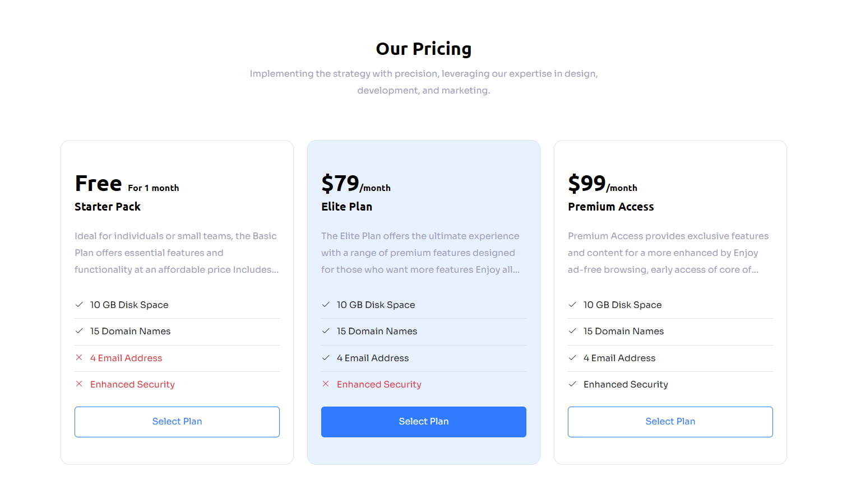Click the red X beside Starter Pack's Enhanced Security
Screen dimensions: 861x504
click(x=79, y=384)
